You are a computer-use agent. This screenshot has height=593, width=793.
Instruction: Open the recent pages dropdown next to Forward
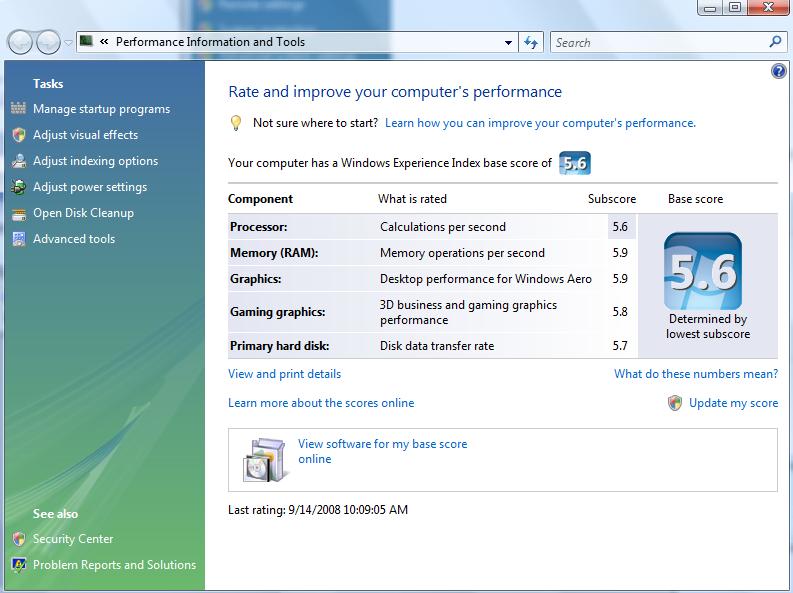pos(68,42)
